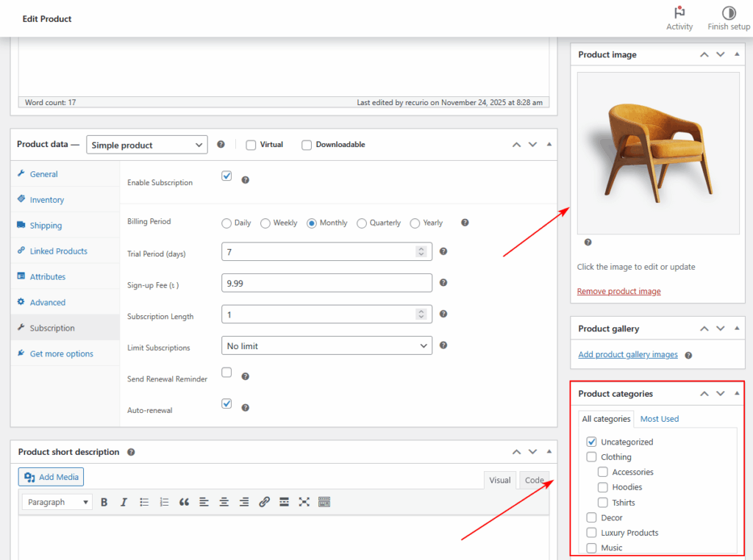Collapse the Product gallery panel

(x=736, y=328)
